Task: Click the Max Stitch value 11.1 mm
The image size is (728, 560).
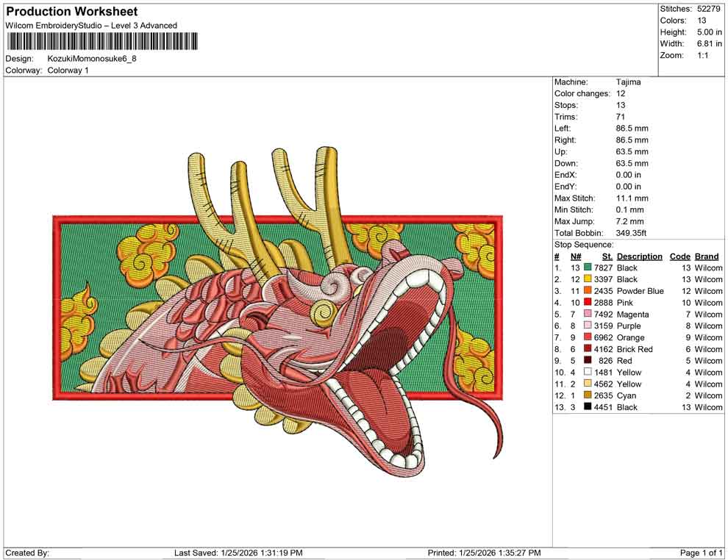Action: pos(632,198)
